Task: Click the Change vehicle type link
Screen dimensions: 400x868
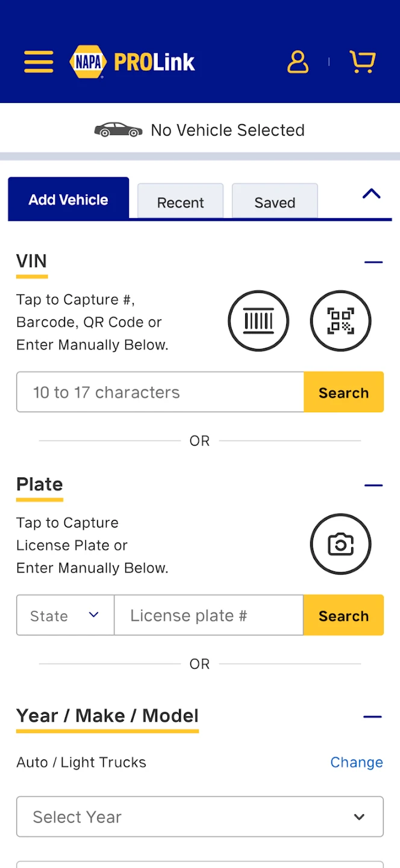Action: point(357,763)
